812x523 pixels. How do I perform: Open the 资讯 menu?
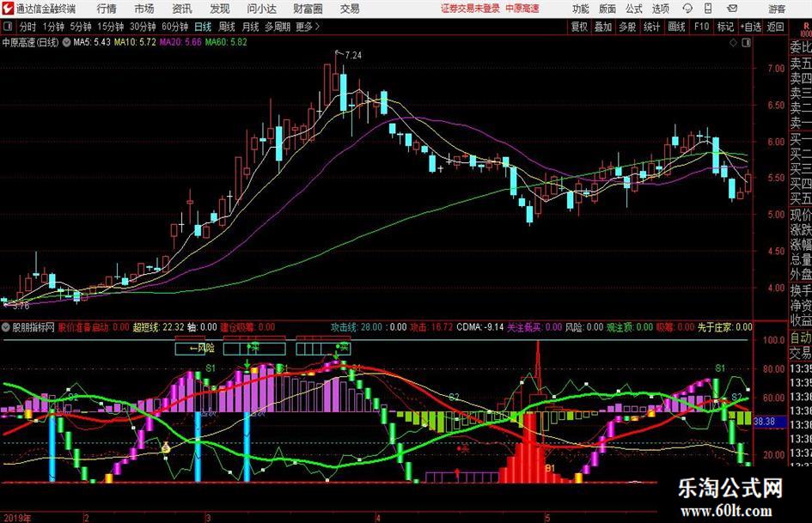[x=182, y=9]
